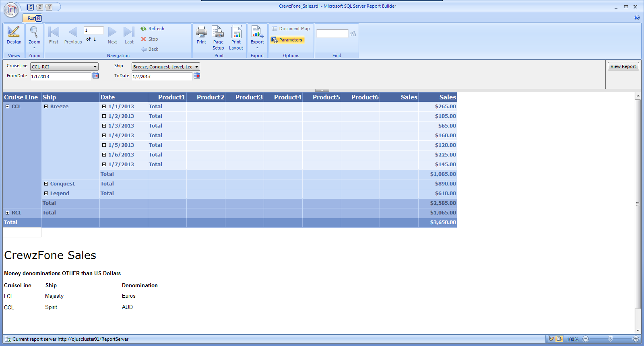Click the View Report button

tap(623, 66)
